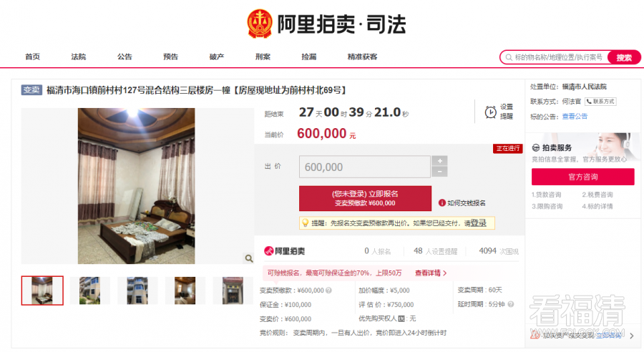The image size is (644, 352).
Task: Click the red 立即报名 register button
Action: (365, 198)
